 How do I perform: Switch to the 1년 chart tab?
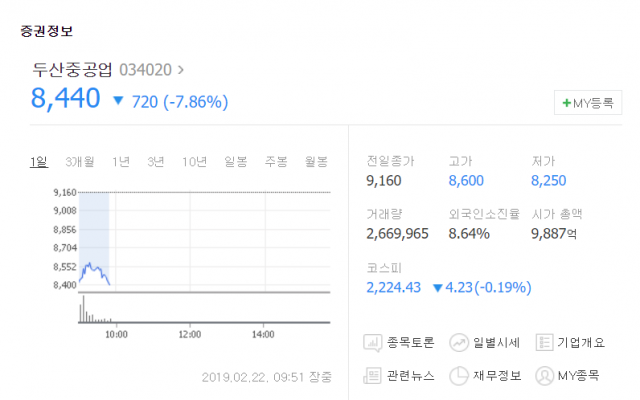pos(121,162)
